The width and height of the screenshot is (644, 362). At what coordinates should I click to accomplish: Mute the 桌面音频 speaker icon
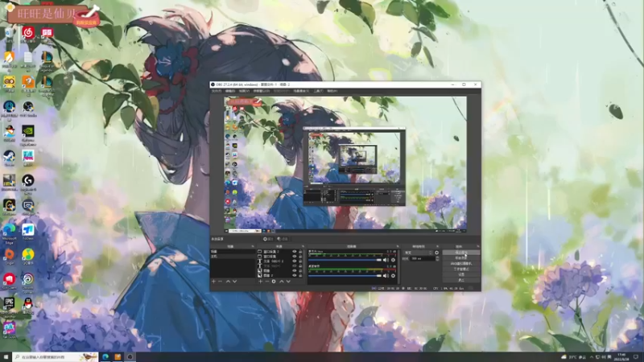point(386,276)
